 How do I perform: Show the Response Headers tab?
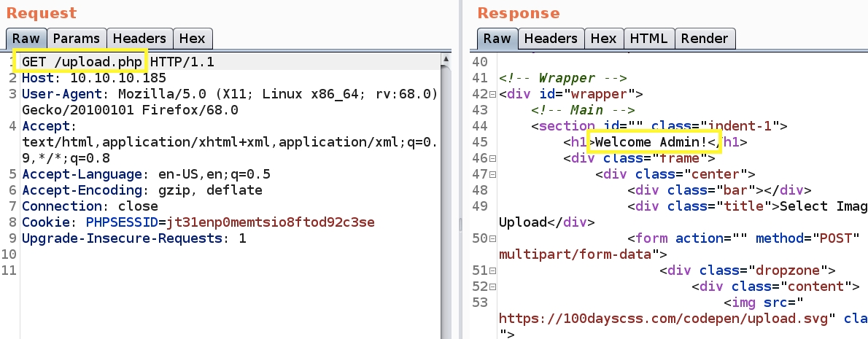(551, 39)
